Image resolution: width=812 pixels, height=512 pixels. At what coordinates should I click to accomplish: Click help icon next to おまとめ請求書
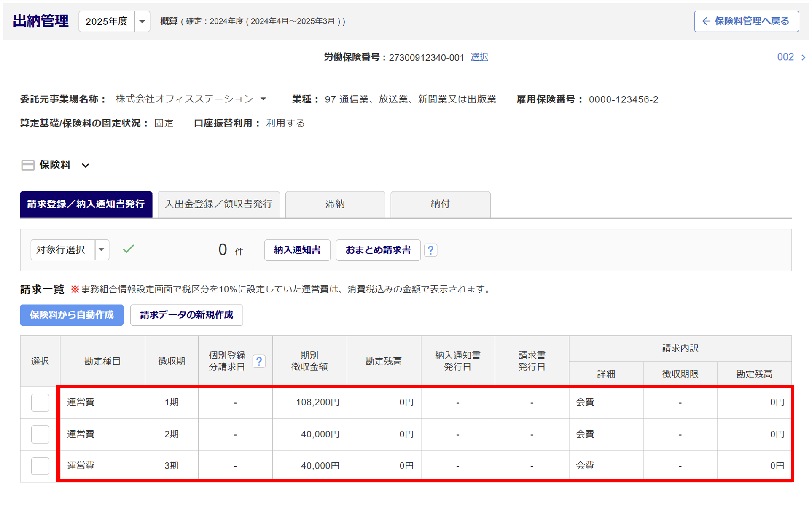click(x=430, y=250)
